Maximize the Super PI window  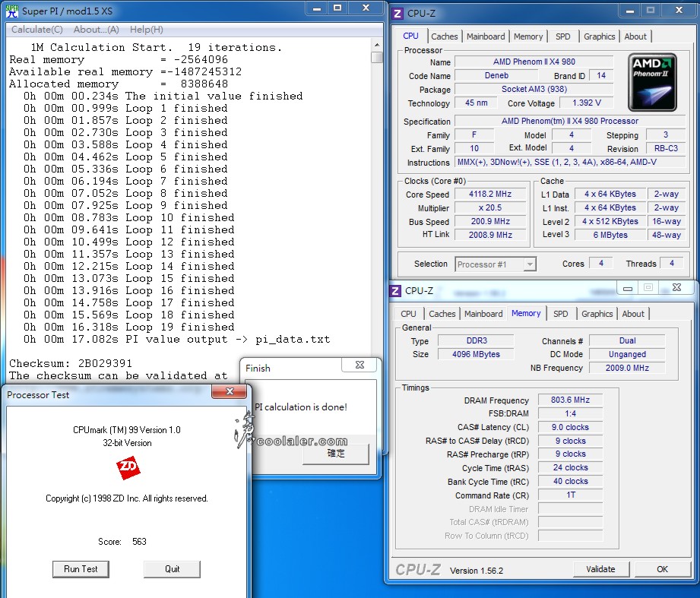pos(337,8)
